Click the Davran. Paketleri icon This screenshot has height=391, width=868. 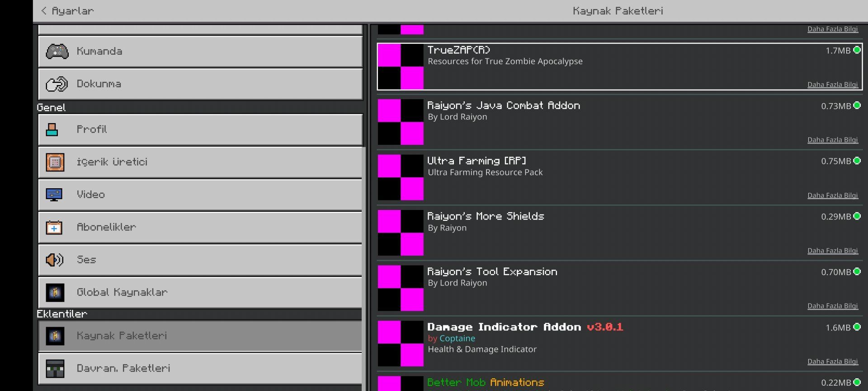(55, 368)
